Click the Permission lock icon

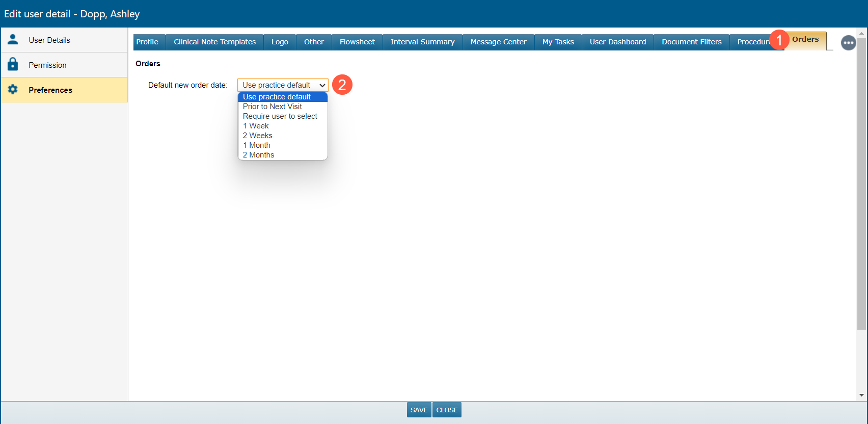click(13, 65)
